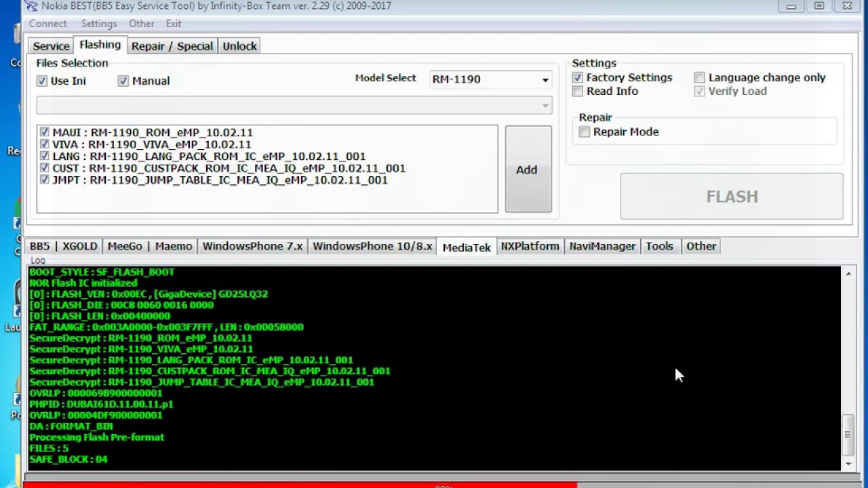This screenshot has height=488, width=868.
Task: Select the MediaTek tab
Action: point(467,247)
